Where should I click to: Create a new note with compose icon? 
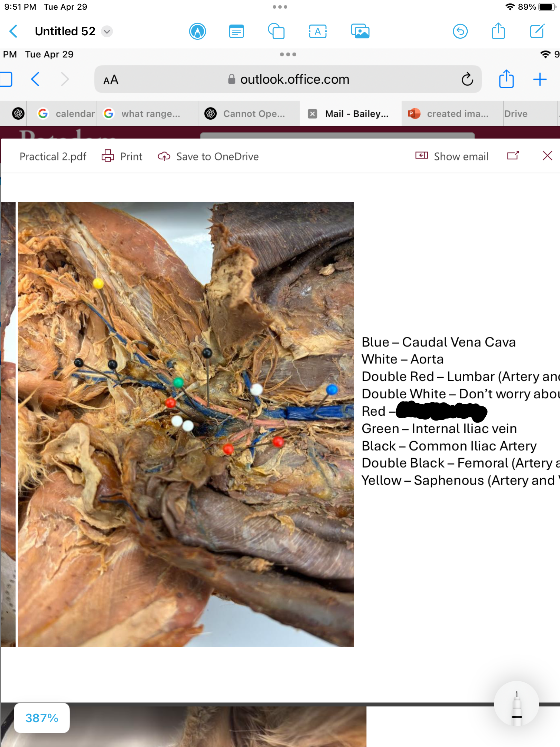537,31
